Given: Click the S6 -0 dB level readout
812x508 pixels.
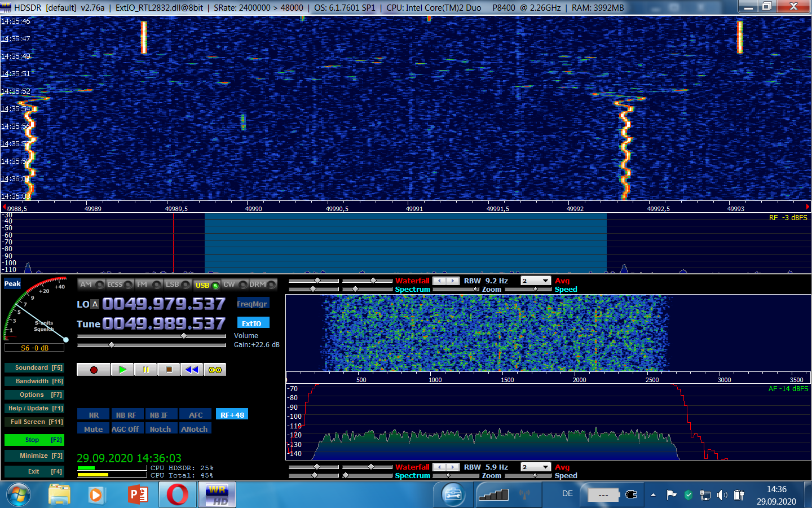Looking at the screenshot, I should [34, 348].
